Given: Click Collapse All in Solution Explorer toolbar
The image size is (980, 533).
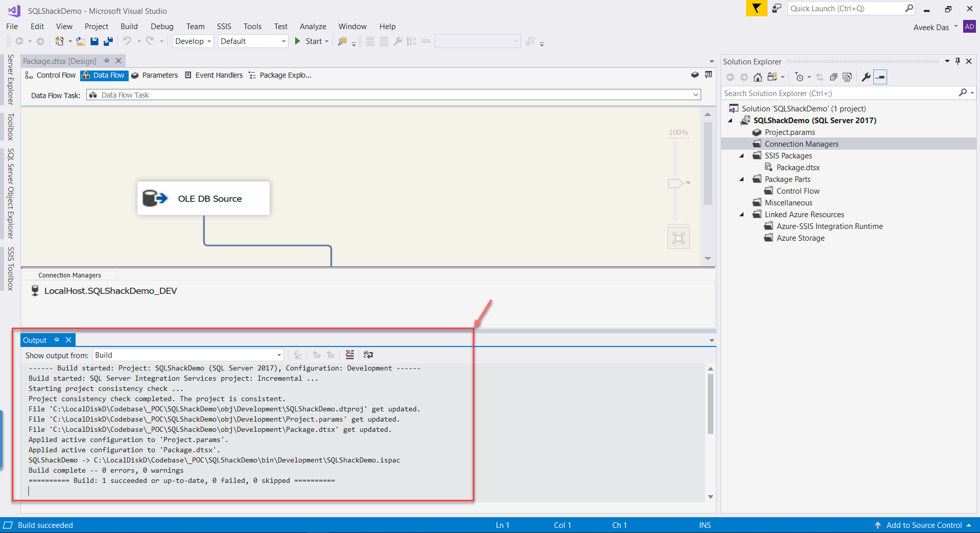Looking at the screenshot, I should [833, 77].
